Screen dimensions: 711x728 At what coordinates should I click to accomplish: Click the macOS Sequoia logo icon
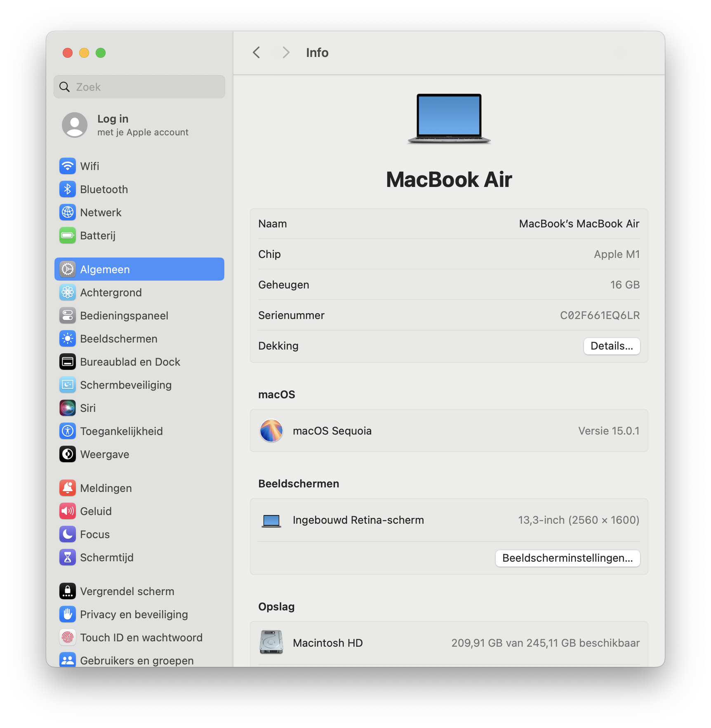coord(271,431)
